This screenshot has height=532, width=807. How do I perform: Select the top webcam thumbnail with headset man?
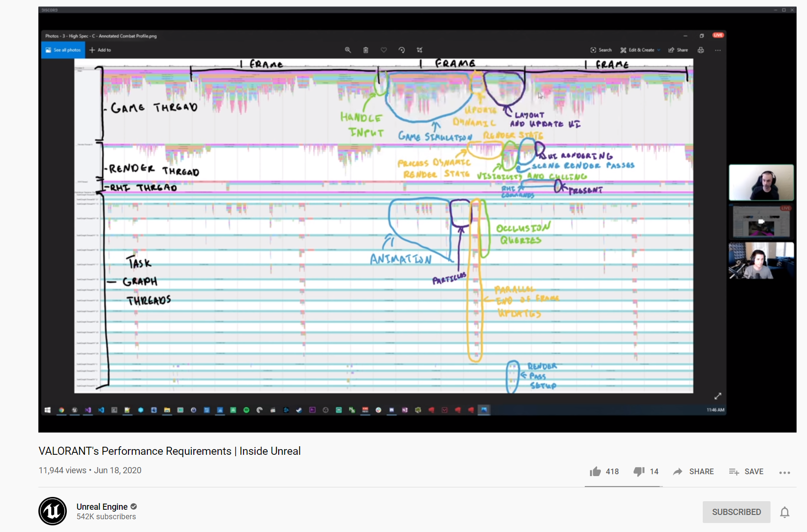pos(761,182)
